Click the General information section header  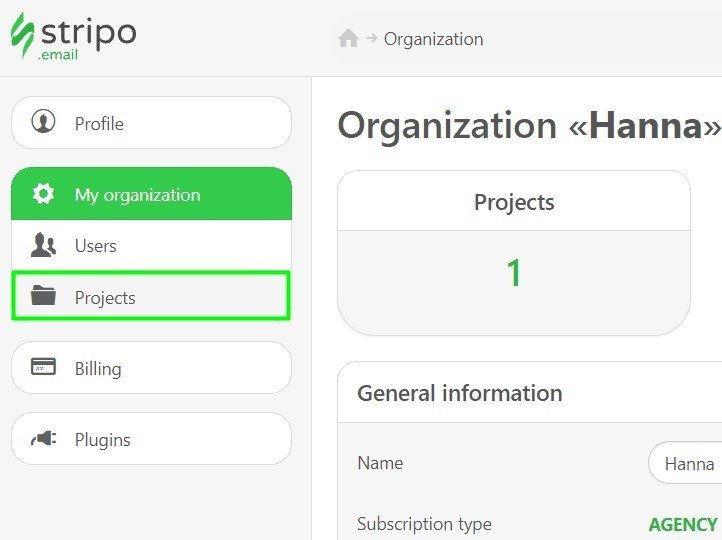pos(460,393)
